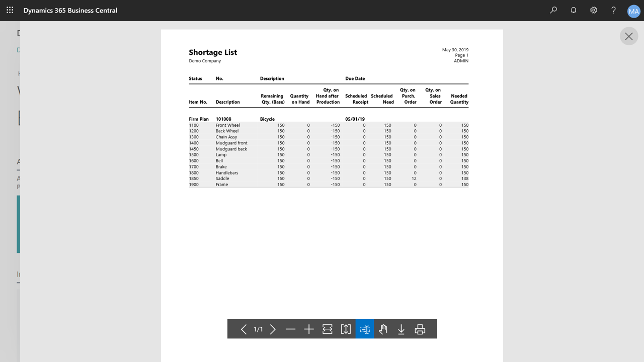The height and width of the screenshot is (362, 644).
Task: Select the ADMIN user text
Action: pos(461,61)
